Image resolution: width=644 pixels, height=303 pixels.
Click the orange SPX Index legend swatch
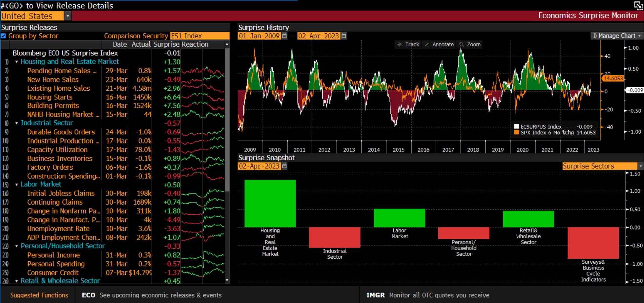[x=517, y=132]
